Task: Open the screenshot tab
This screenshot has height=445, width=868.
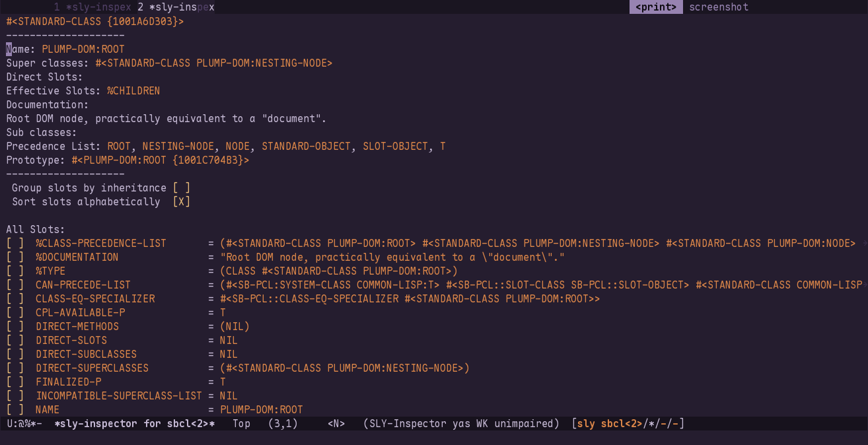Action: [719, 7]
